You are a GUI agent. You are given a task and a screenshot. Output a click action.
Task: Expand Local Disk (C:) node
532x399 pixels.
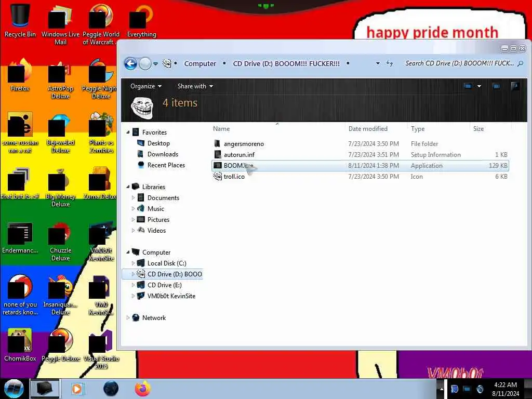[133, 263]
